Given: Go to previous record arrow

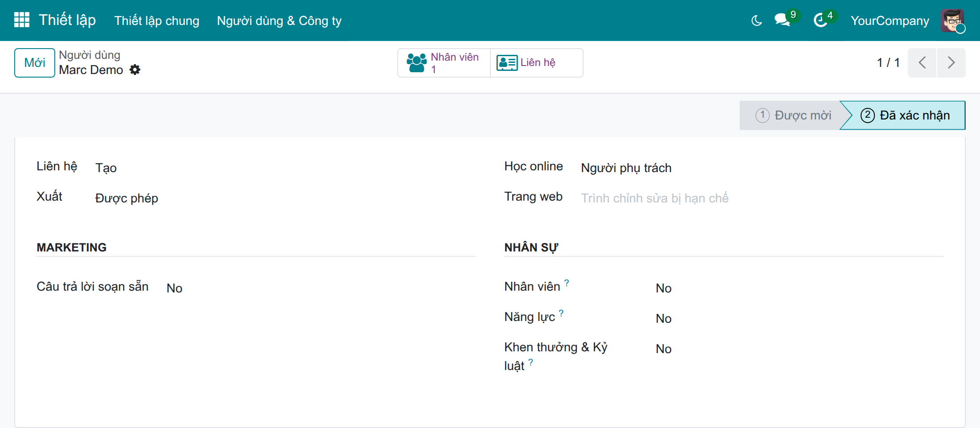Looking at the screenshot, I should 922,62.
